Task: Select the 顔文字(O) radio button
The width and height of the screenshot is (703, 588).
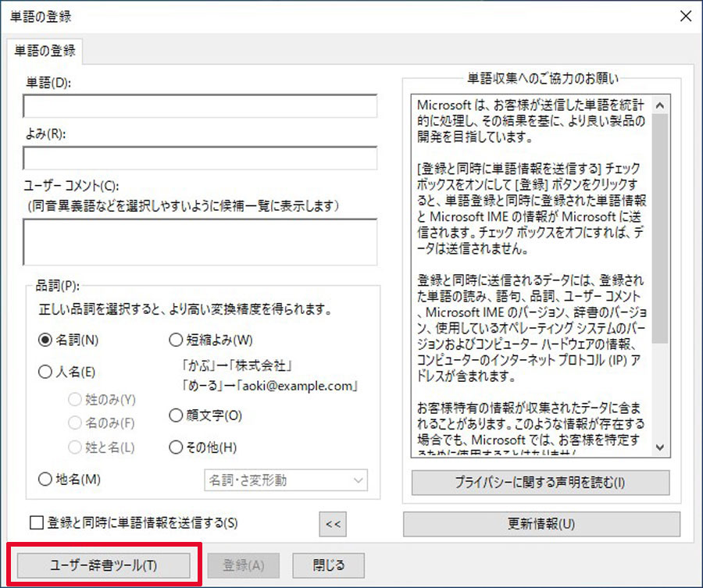Action: point(176,415)
